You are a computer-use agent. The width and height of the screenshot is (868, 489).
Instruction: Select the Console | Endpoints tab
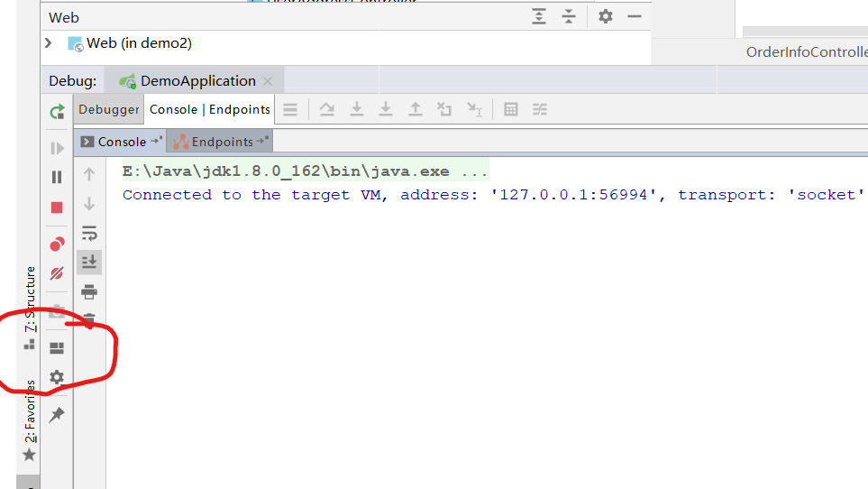pos(210,110)
